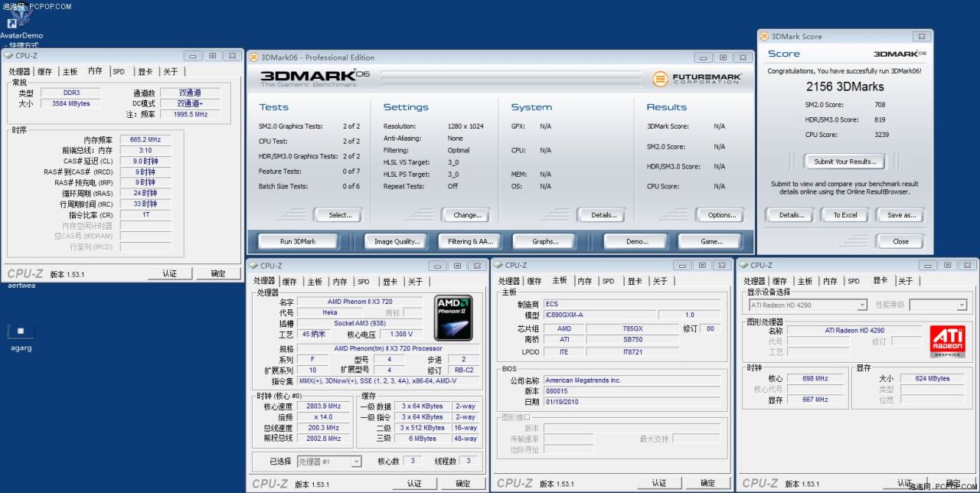Click the AMD Phenom II logo image
Image resolution: width=980 pixels, height=493 pixels.
pyautogui.click(x=453, y=318)
